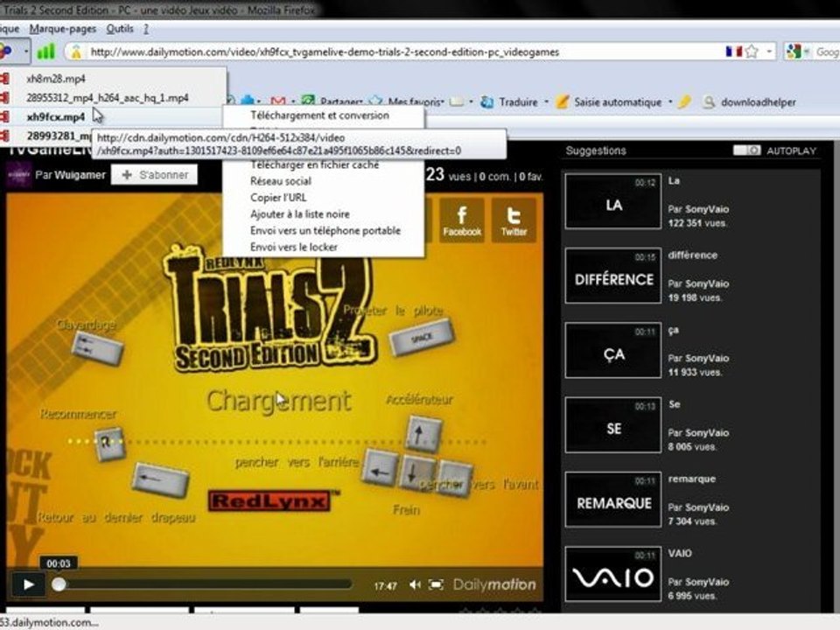
Task: Click the search icon beside downloadhelper
Action: tap(708, 101)
